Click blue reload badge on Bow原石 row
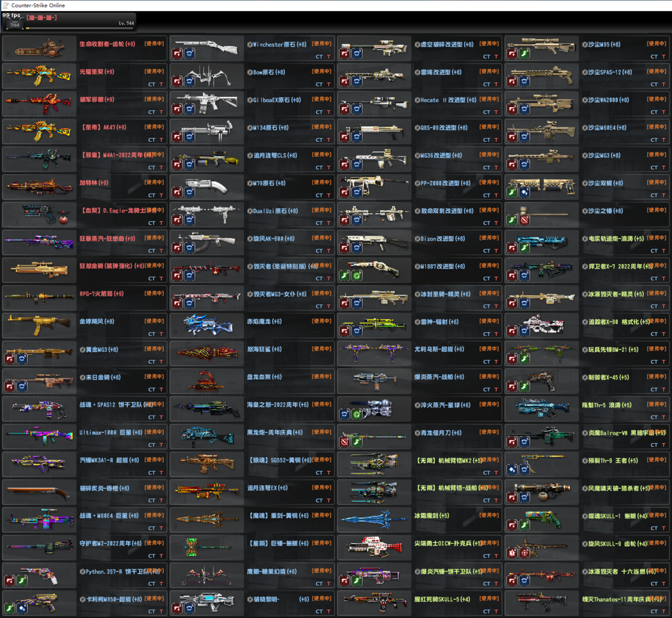This screenshot has height=618, width=672. point(189,81)
